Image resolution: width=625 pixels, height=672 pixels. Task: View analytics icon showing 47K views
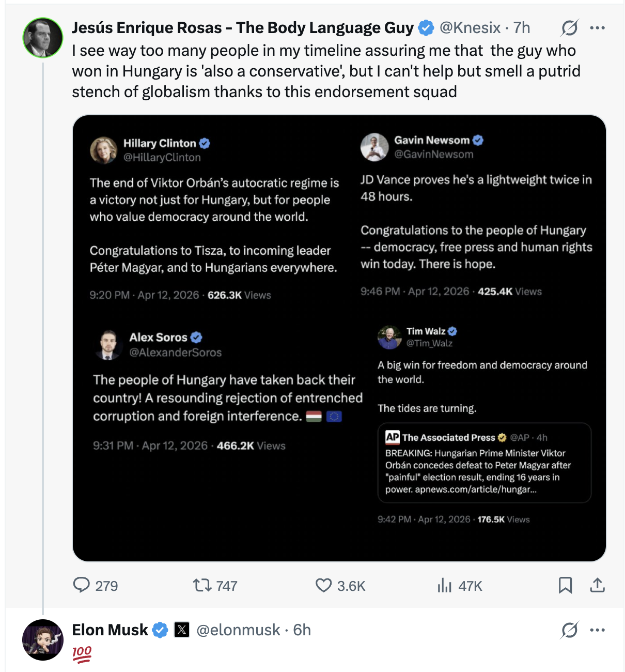point(444,585)
